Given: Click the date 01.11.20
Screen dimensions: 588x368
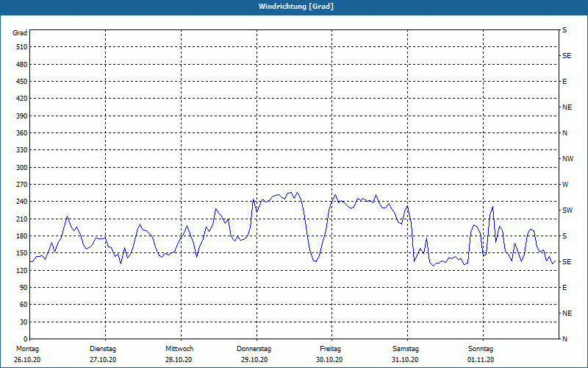Looking at the screenshot, I should point(481,360).
